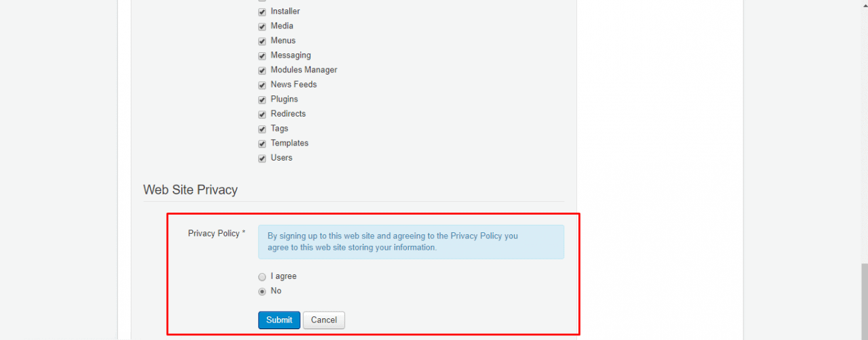Screen dimensions: 868x340
Task: Click the blue Submit button
Action: coord(279,320)
